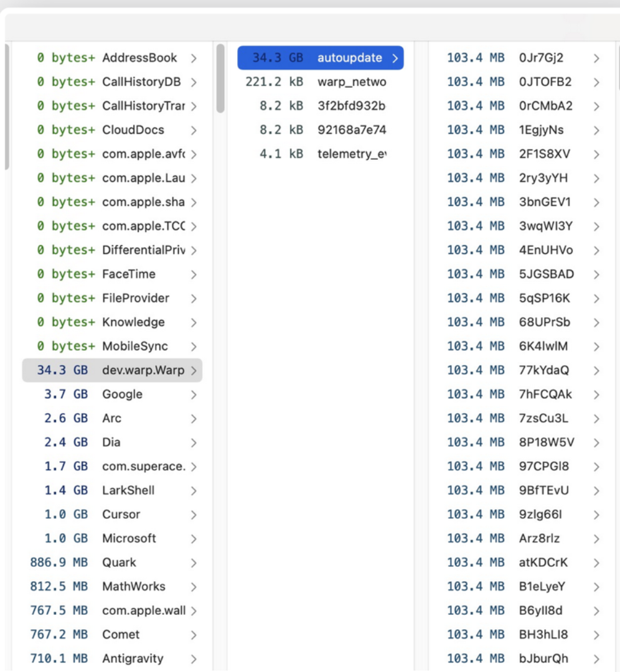
Task: Select the telemetry_events file row
Action: [x=351, y=154]
